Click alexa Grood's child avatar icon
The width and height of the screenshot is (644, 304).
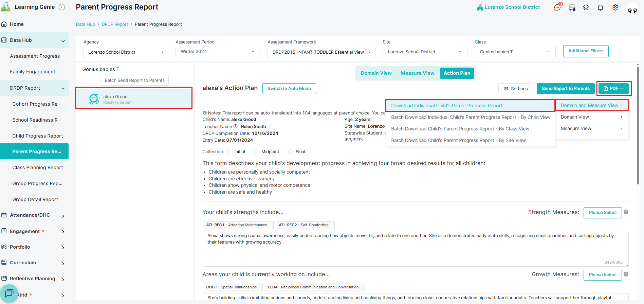click(94, 99)
